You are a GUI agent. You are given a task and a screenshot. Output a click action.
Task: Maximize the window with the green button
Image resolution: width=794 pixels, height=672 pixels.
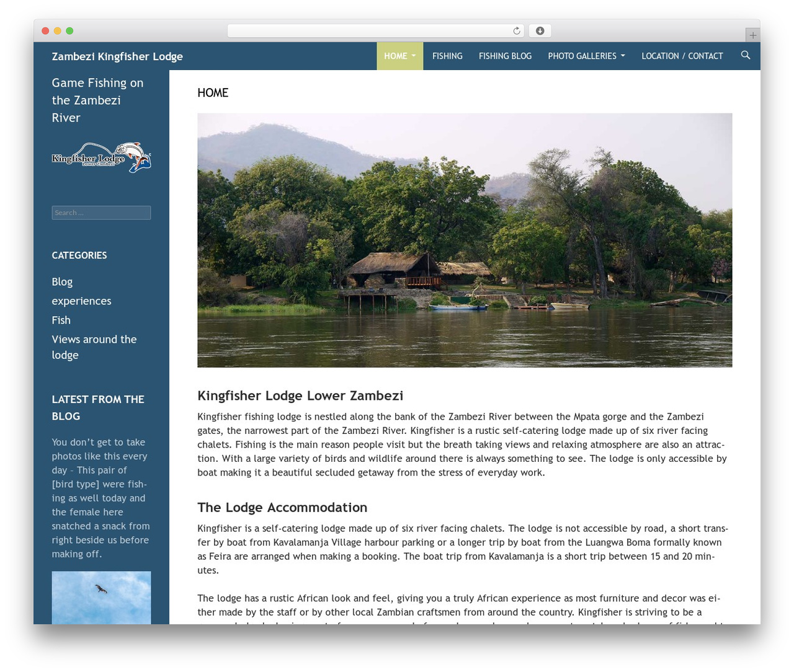(x=69, y=31)
